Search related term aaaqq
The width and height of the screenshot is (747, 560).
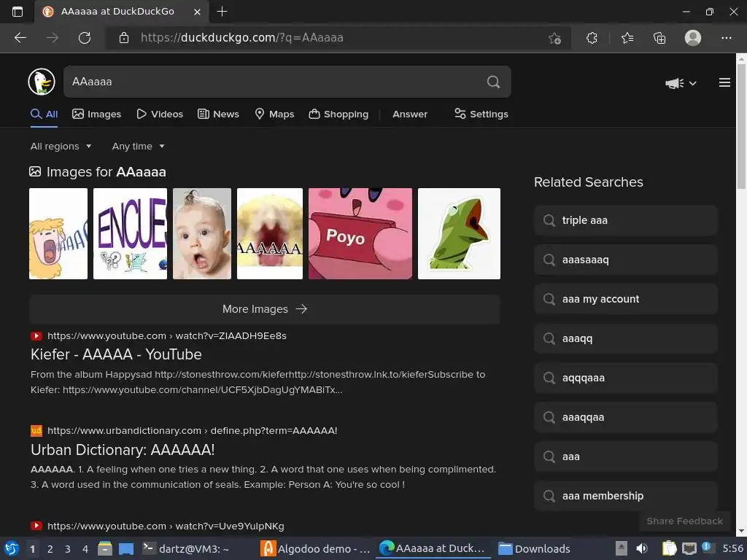click(x=625, y=338)
